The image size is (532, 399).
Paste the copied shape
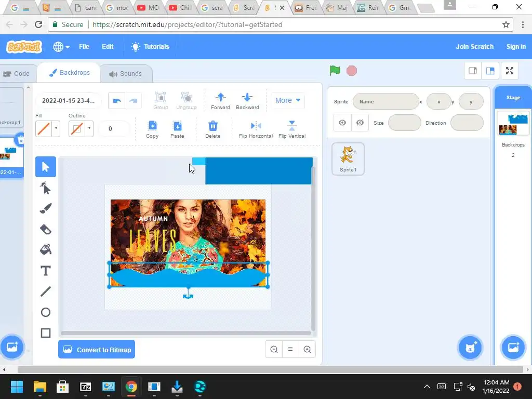(177, 129)
